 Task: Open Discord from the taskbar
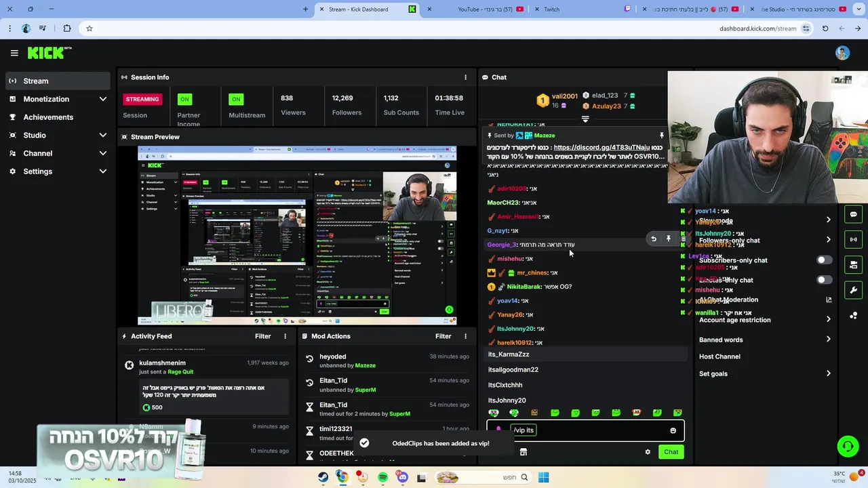click(402, 477)
